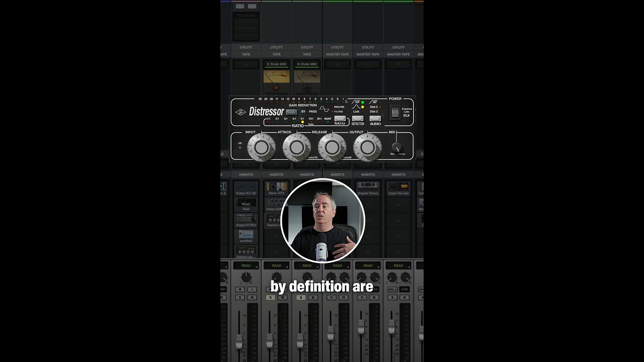The height and width of the screenshot is (362, 644).
Task: Click the fader handle on Brigade Chorus channel
Action: 361,327
